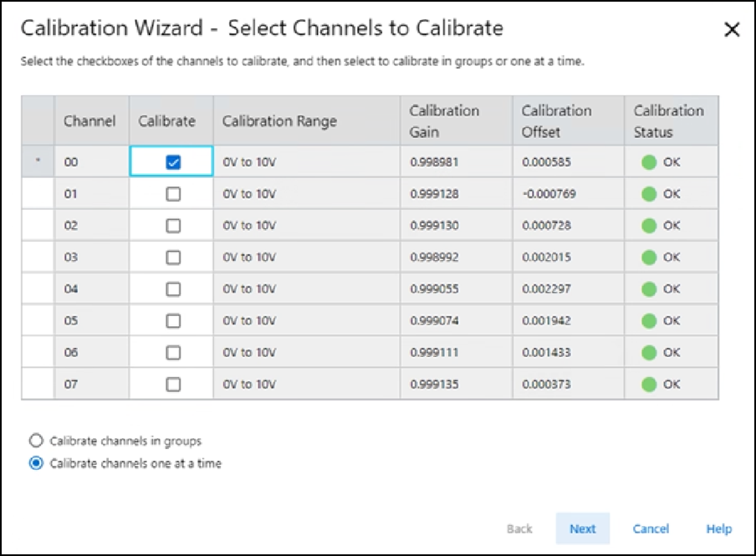Check the Calibrate box for channel 07
Image resolution: width=756 pixels, height=556 pixels.
point(173,385)
